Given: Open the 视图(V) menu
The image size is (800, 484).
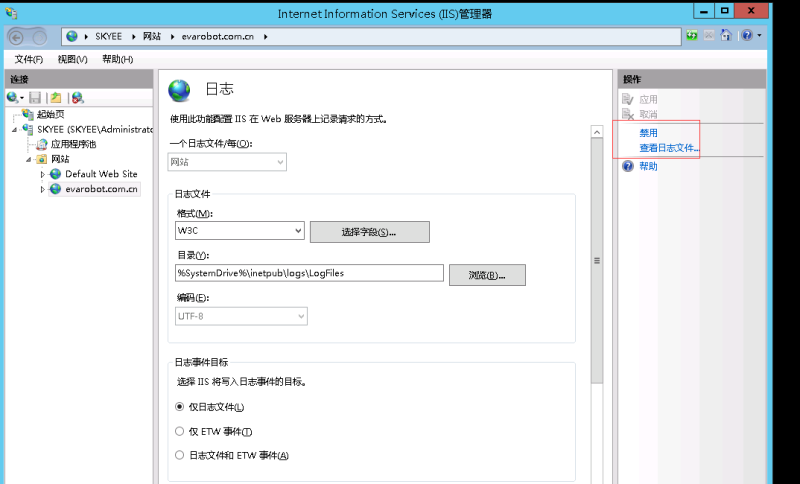Looking at the screenshot, I should pos(72,59).
